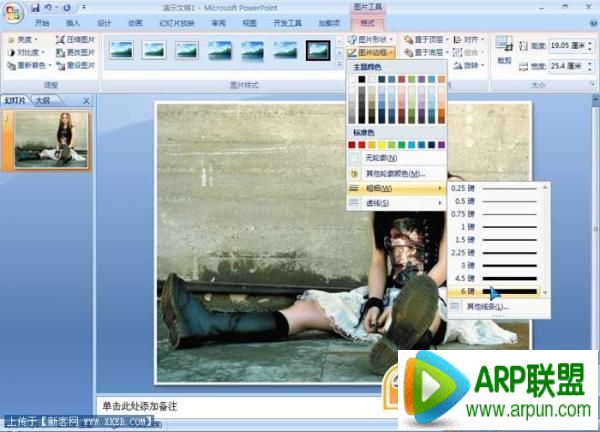Apply the fifth picture style with reflection
Screen dimensions: 600x432
[x=253, y=50]
